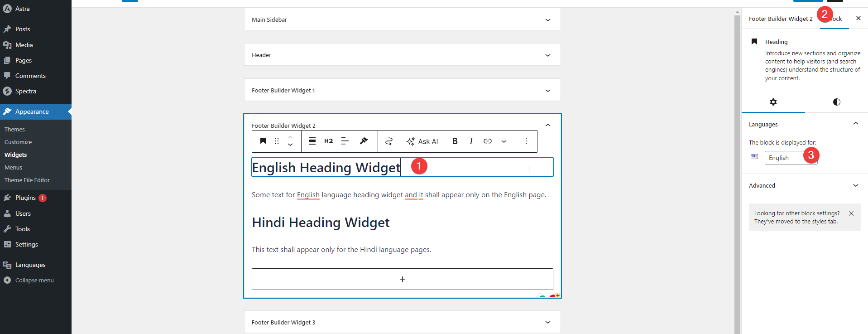Dismiss the styles tab notice
Image resolution: width=868 pixels, height=334 pixels.
851,213
